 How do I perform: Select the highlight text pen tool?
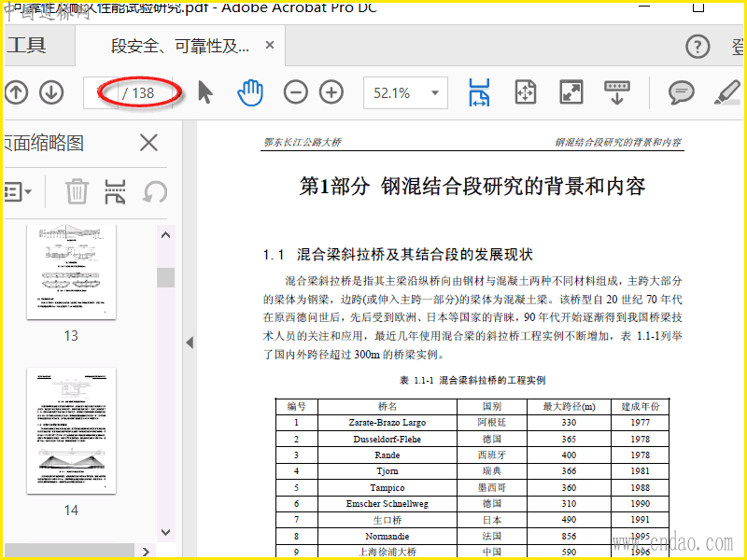tap(726, 92)
